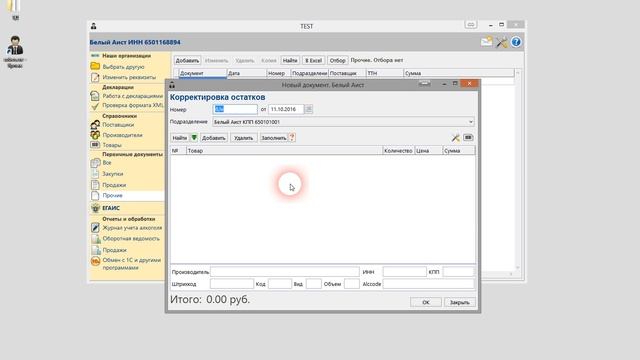Open Закупки documents section

[113, 174]
